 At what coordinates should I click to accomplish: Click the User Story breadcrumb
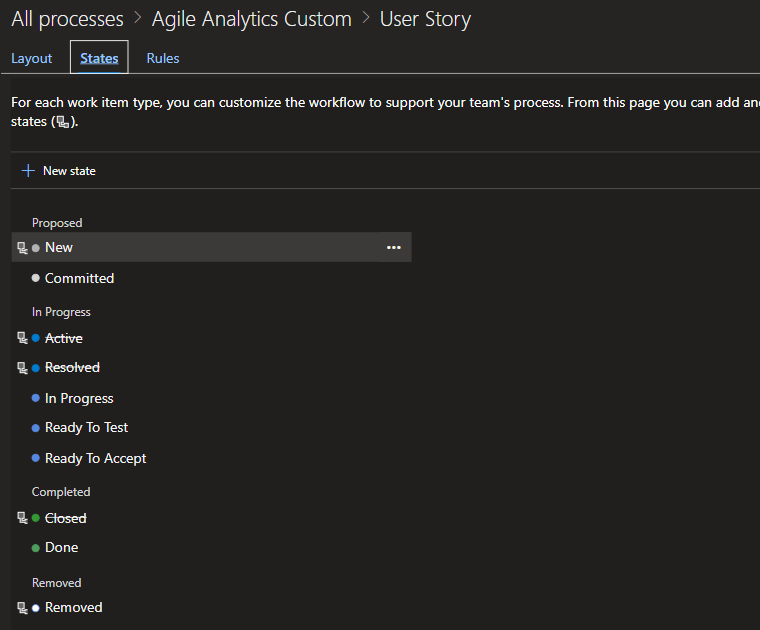click(x=425, y=19)
